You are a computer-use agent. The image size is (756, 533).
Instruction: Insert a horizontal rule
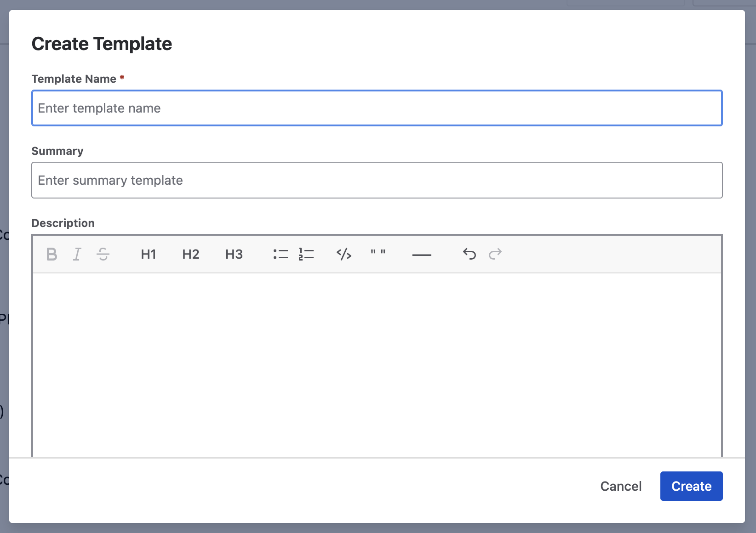coord(422,255)
